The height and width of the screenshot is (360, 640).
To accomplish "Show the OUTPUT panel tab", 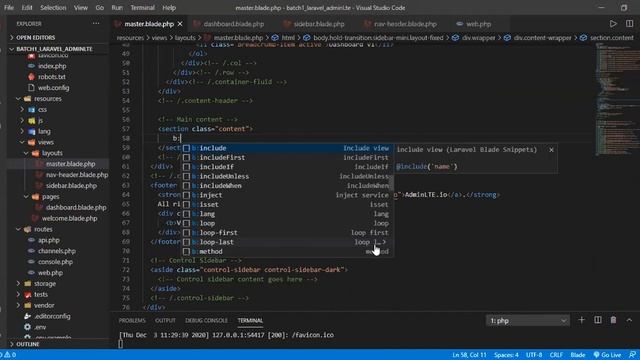I will pyautogui.click(x=165, y=321).
